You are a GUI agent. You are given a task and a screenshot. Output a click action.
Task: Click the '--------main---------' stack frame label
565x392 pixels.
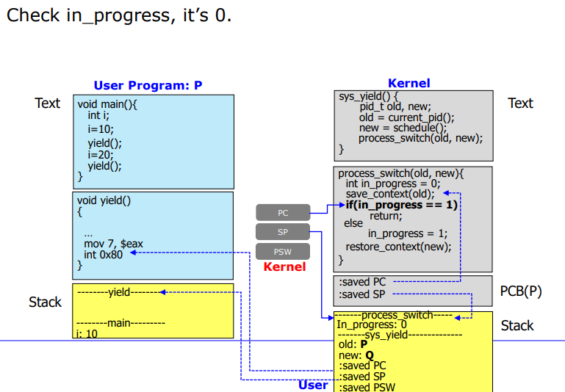(x=120, y=323)
